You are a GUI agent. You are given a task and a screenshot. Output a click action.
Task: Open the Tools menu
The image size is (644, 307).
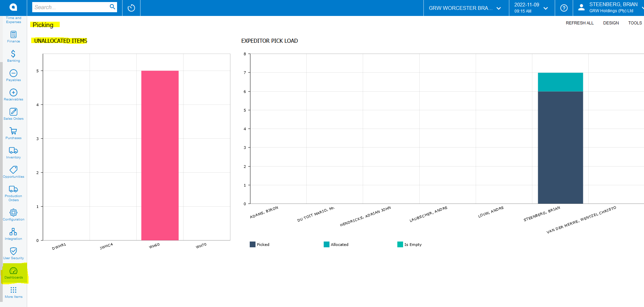coord(635,23)
